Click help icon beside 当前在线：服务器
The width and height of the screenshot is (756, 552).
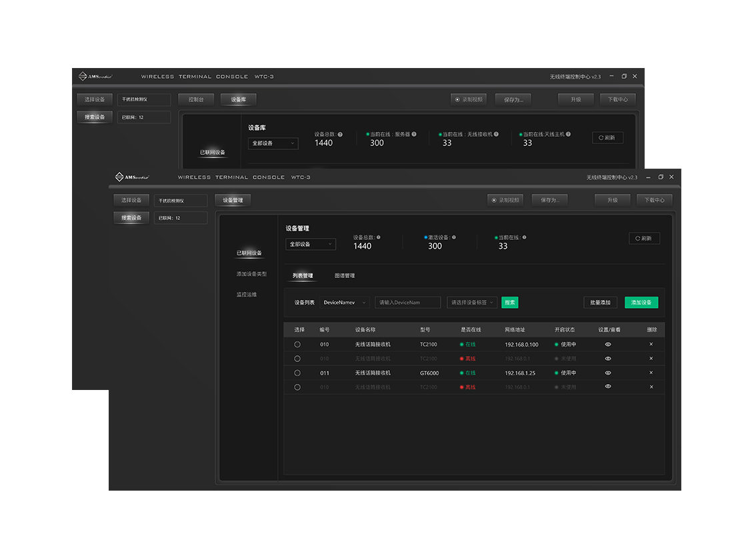[414, 134]
